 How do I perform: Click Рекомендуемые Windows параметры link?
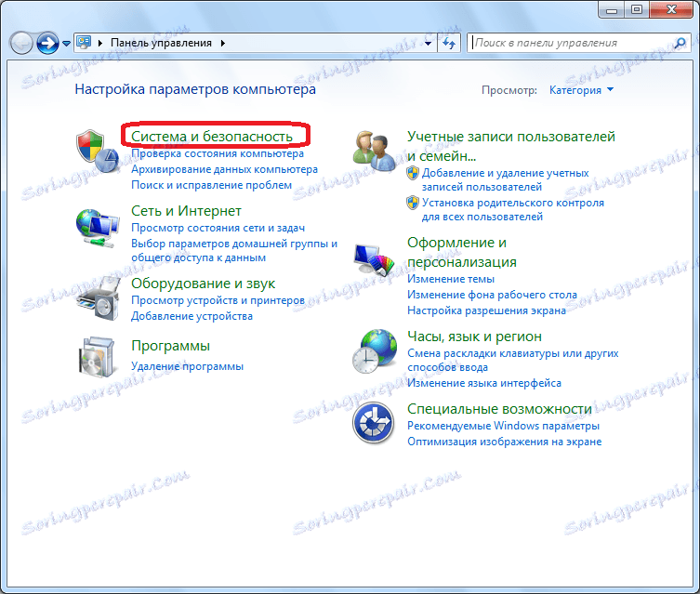pos(503,426)
